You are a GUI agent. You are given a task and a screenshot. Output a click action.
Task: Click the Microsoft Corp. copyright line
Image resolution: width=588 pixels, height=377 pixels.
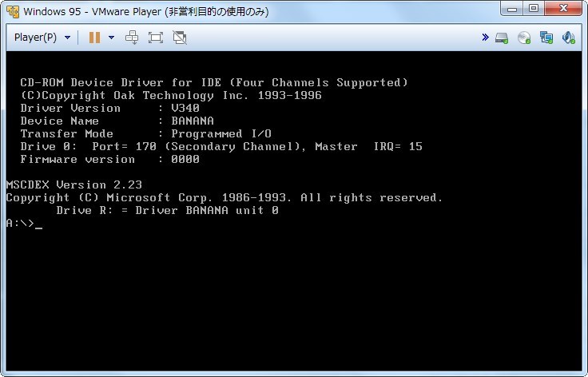(224, 197)
